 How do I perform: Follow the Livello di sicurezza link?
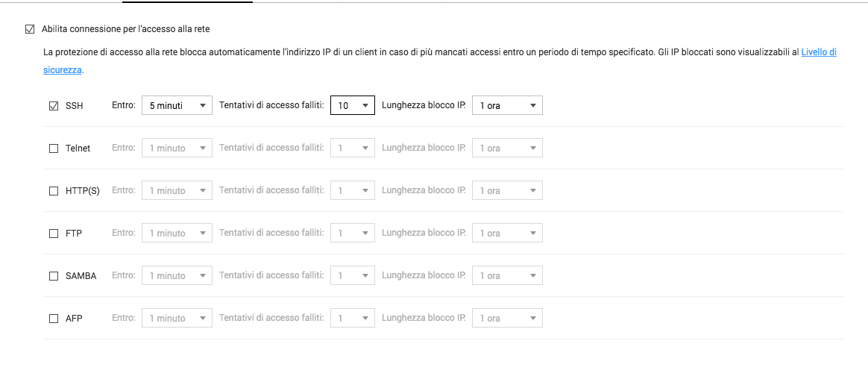click(818, 52)
